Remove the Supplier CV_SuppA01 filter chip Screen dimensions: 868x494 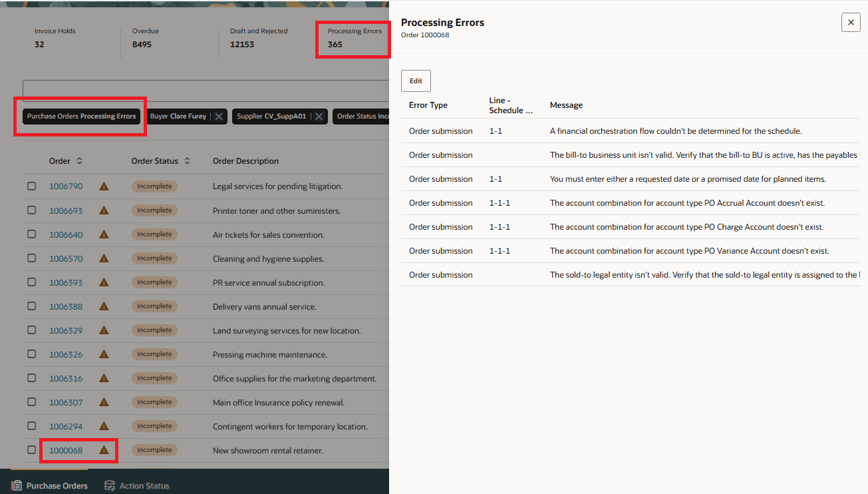pos(319,117)
